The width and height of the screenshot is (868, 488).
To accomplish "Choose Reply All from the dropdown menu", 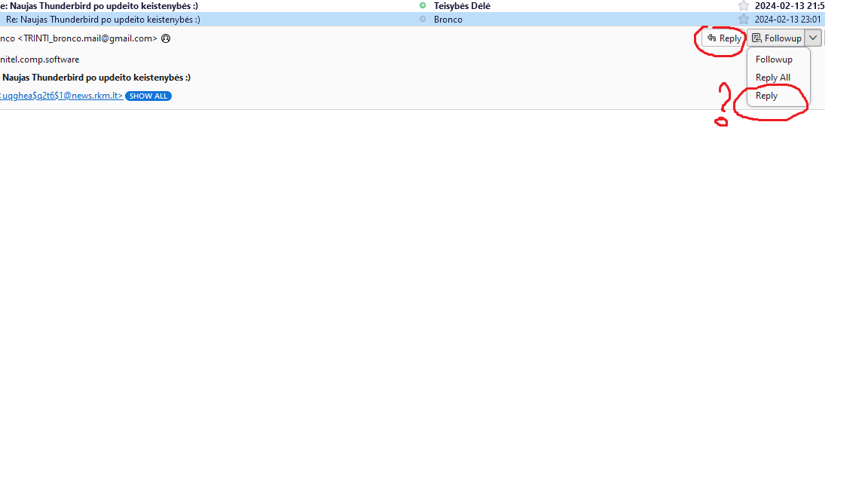I will [772, 78].
